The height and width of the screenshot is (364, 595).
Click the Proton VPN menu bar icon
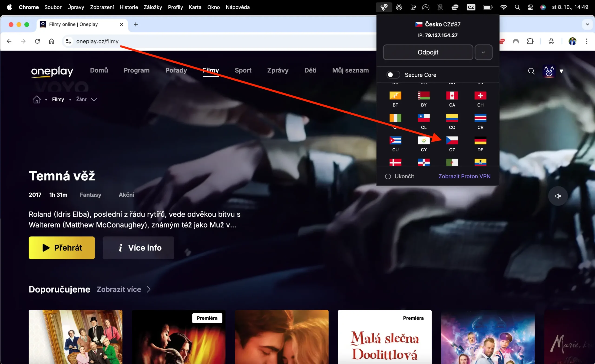click(384, 7)
